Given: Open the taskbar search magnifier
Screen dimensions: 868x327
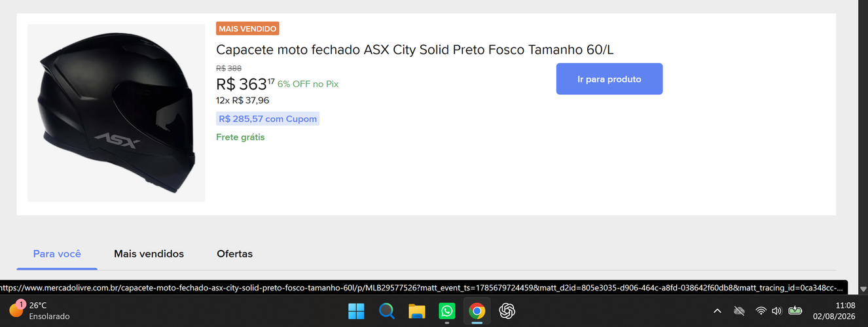Looking at the screenshot, I should click(x=387, y=311).
